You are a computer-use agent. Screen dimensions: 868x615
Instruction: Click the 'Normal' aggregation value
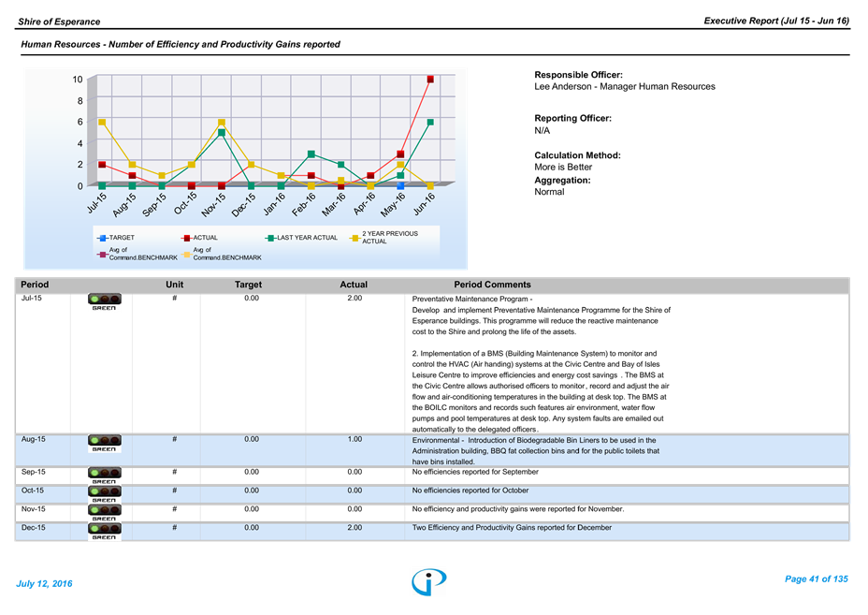[x=549, y=192]
